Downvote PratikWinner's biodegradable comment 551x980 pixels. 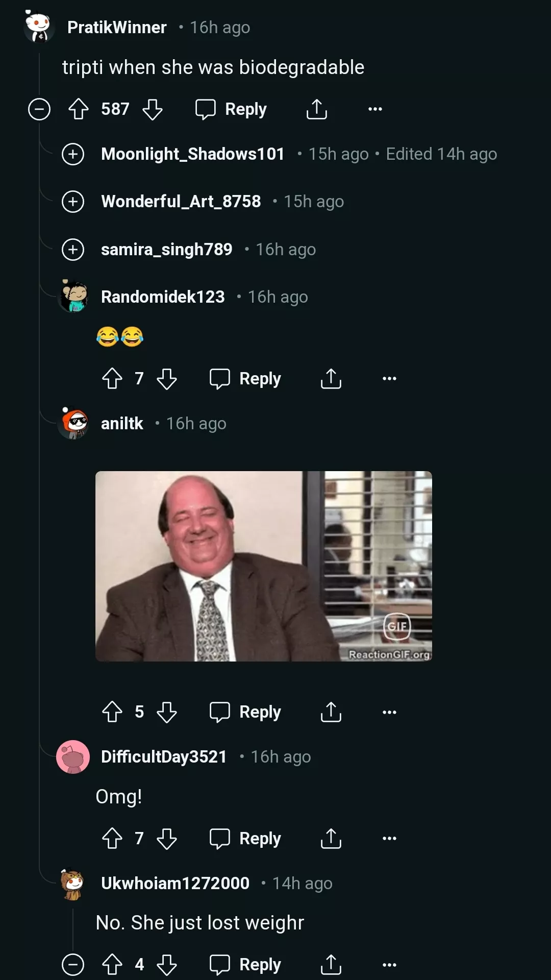152,109
